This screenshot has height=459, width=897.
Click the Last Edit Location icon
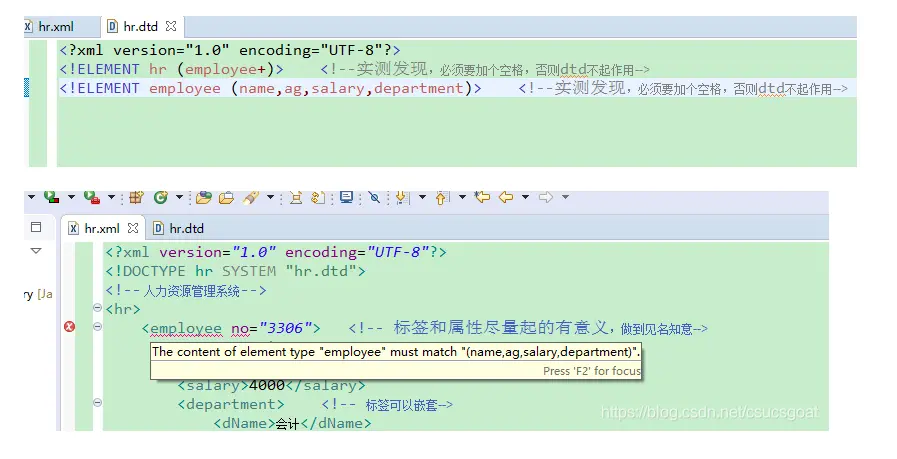(x=482, y=197)
